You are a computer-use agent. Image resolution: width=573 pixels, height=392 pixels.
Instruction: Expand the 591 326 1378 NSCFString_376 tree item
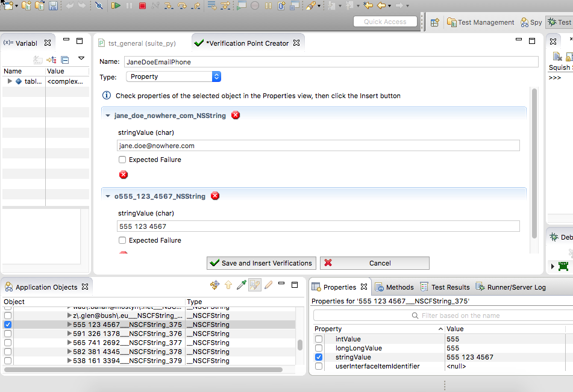pyautogui.click(x=69, y=334)
